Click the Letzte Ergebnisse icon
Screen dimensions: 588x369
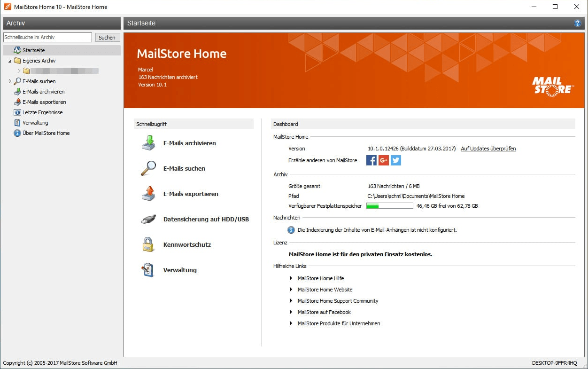point(17,112)
